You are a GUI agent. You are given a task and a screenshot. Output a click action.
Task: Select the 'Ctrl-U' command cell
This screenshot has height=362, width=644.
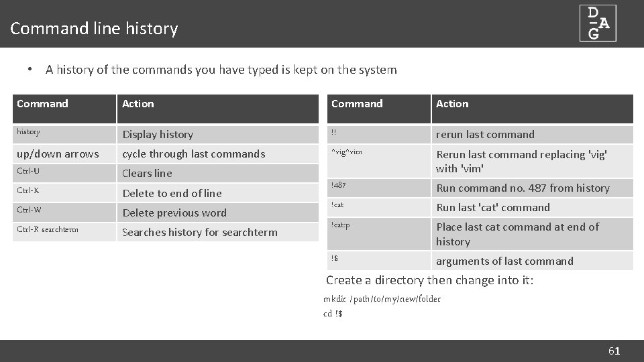coord(28,171)
